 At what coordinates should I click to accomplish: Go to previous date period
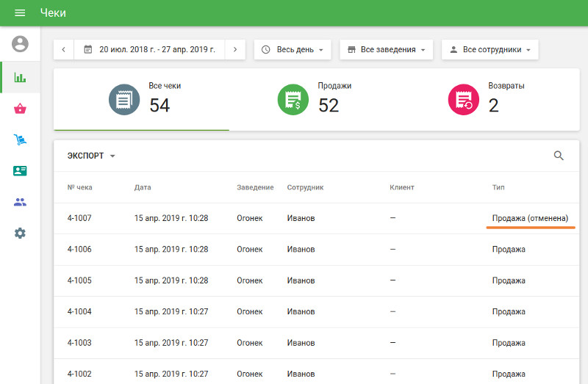pyautogui.click(x=64, y=50)
